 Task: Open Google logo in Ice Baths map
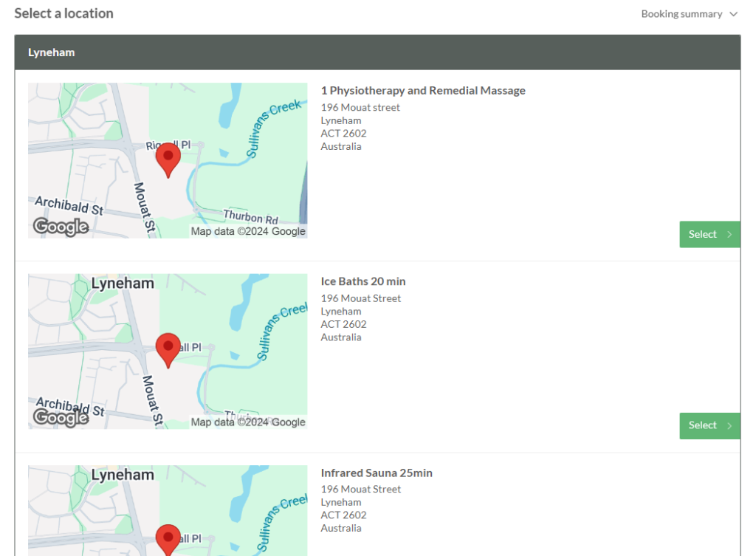(x=61, y=418)
